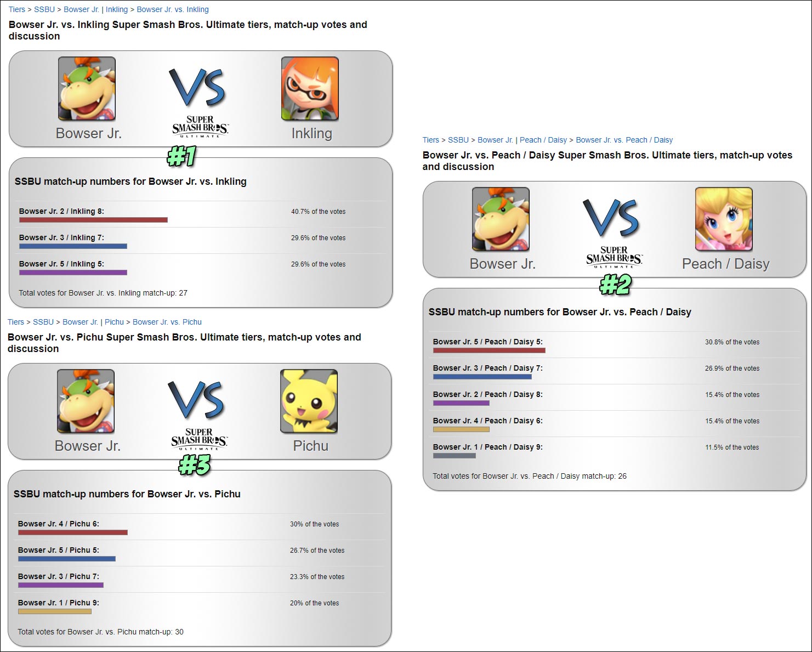812x652 pixels.
Task: Open the Tiers breadcrumb link
Action: tap(16, 9)
